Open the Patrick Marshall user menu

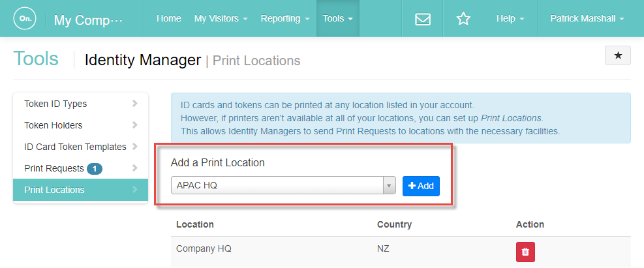[x=587, y=18]
